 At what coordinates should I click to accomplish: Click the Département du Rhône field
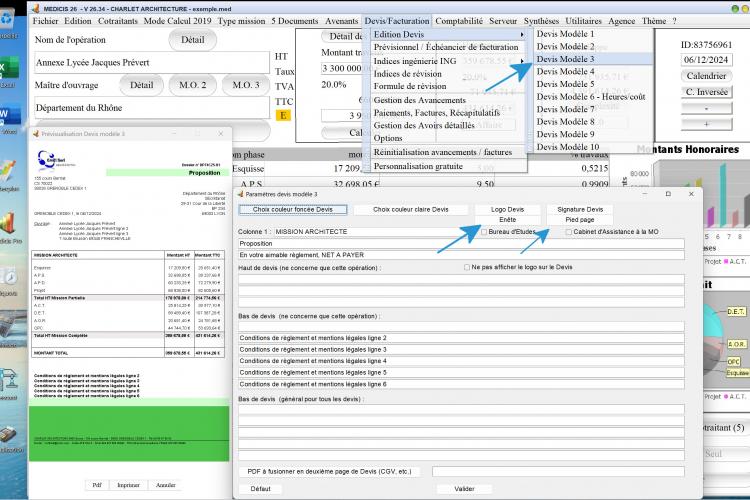[x=152, y=108]
